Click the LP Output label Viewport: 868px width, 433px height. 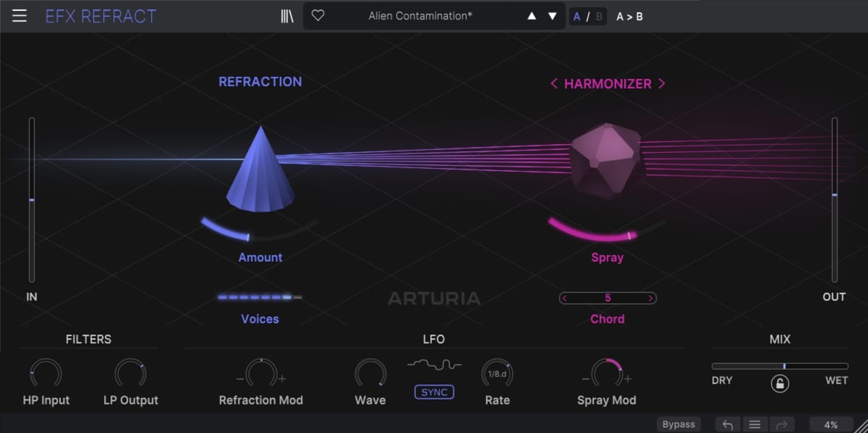130,400
